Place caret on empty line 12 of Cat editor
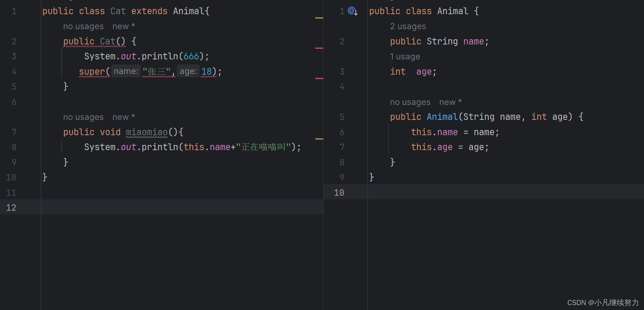 coord(182,207)
